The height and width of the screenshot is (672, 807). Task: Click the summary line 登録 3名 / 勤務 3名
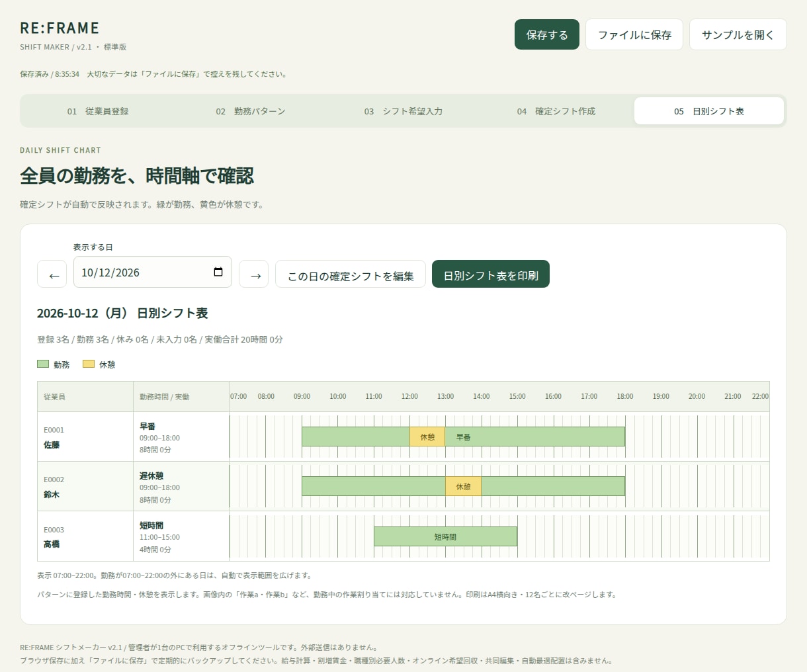160,339
